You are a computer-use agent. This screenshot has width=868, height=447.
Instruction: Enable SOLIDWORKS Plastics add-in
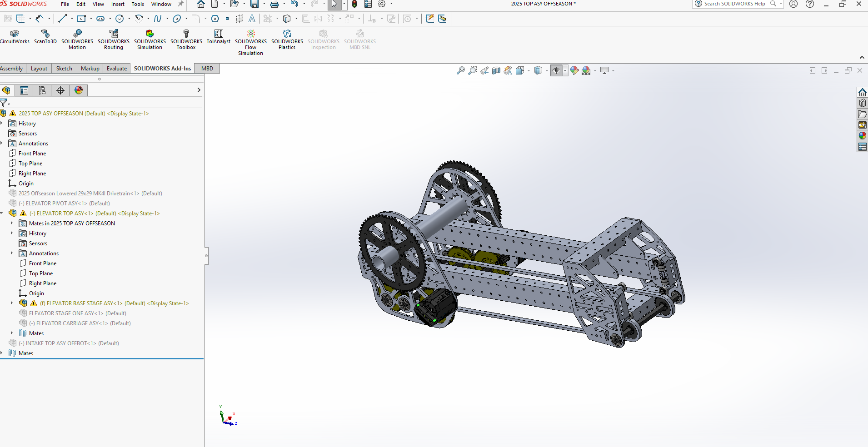click(x=287, y=40)
